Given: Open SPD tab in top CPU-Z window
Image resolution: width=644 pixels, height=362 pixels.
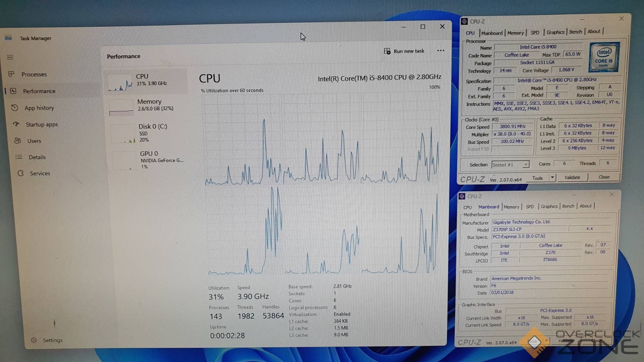Looking at the screenshot, I should pyautogui.click(x=535, y=32).
